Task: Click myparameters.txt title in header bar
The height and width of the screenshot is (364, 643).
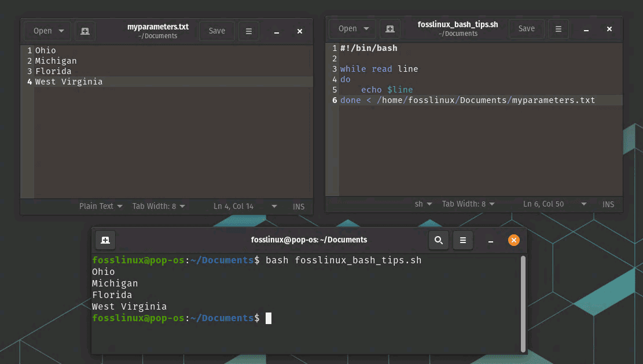Action: pyautogui.click(x=158, y=27)
